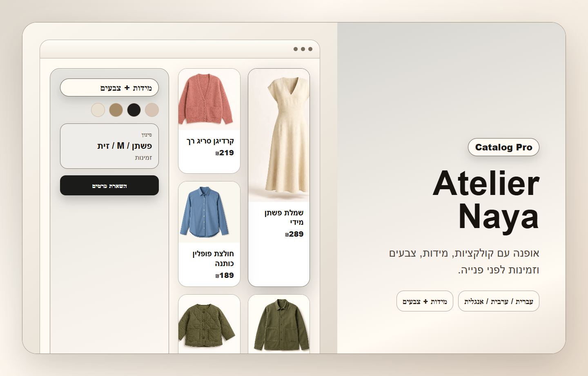This screenshot has height=376, width=588.
Task: Click the ₪289 price
Action: (294, 234)
